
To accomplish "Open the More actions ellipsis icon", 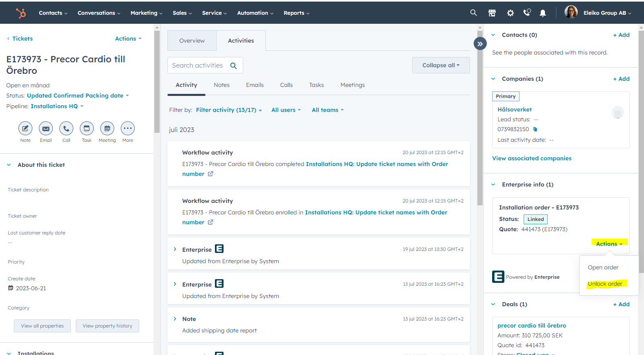I will 128,129.
